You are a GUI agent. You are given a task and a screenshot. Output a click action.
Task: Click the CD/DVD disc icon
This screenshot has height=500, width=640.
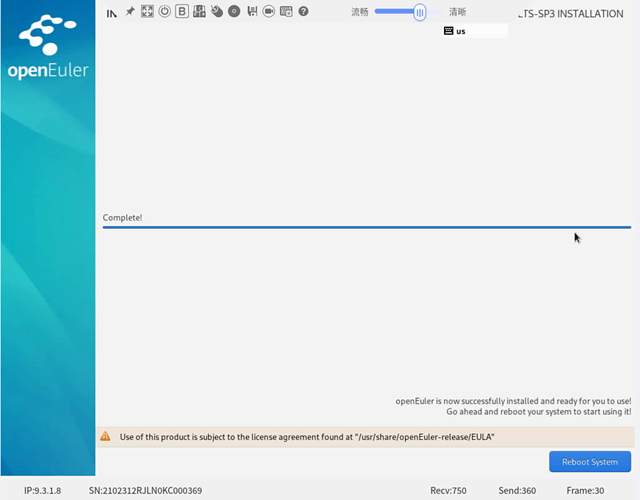tap(234, 12)
